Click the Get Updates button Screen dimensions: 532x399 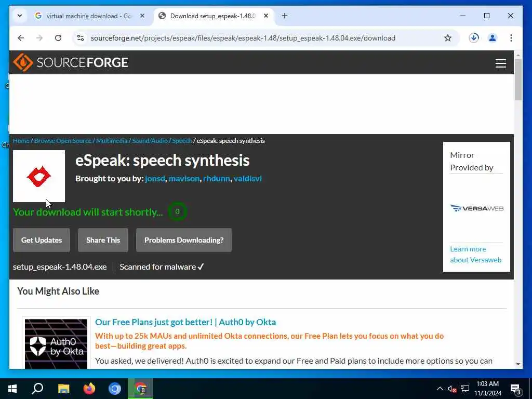(42, 240)
